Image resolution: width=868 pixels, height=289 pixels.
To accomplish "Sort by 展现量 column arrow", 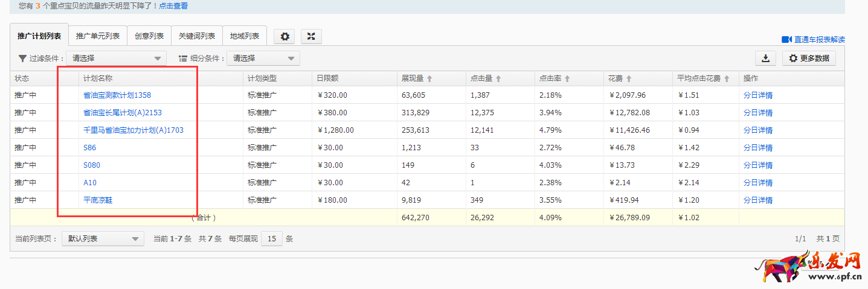I will [x=429, y=79].
